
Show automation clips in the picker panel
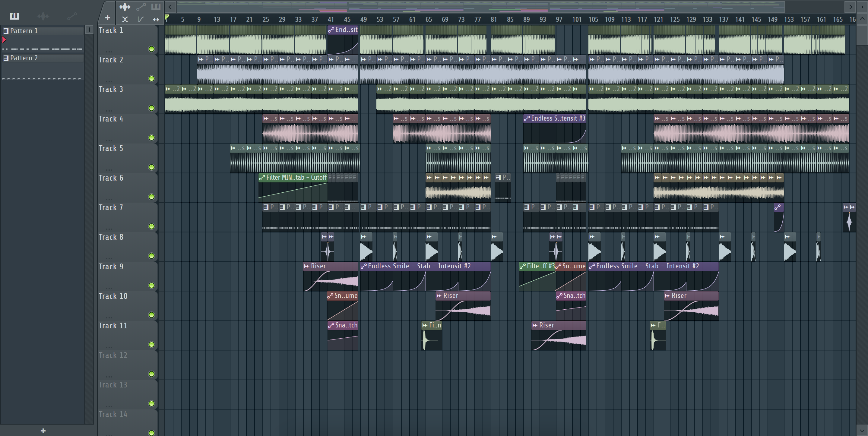click(72, 16)
